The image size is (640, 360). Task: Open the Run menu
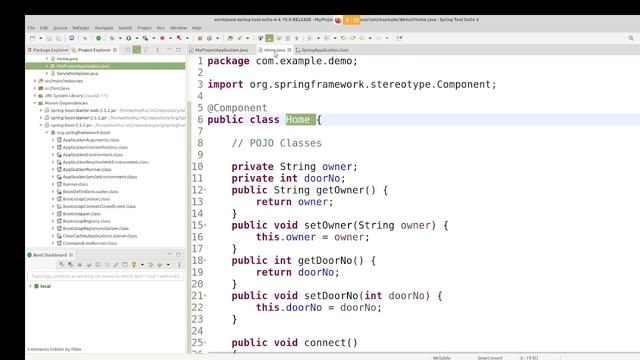pos(161,28)
